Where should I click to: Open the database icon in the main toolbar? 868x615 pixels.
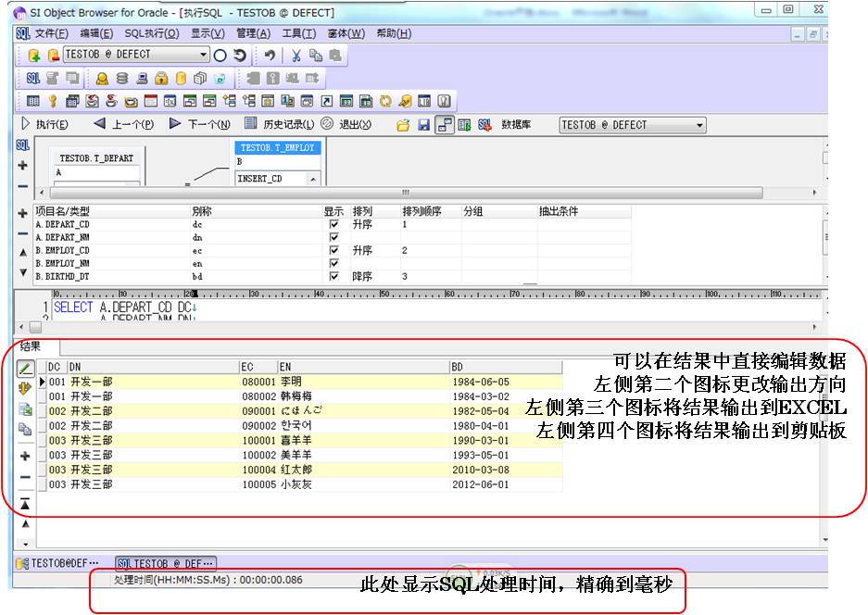click(120, 82)
